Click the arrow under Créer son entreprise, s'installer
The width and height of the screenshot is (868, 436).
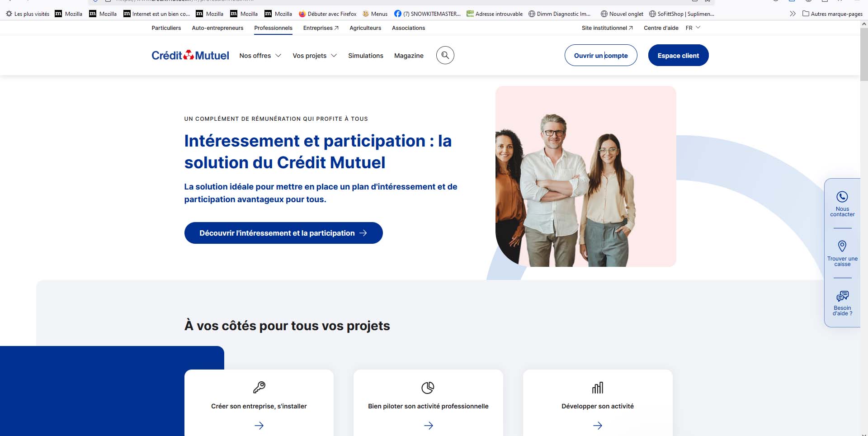coord(259,426)
